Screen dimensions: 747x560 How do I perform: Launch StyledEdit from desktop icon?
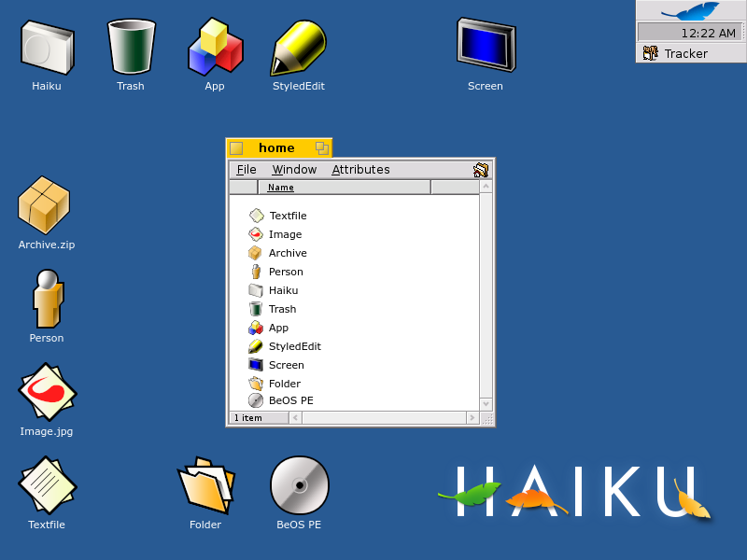[x=299, y=48]
